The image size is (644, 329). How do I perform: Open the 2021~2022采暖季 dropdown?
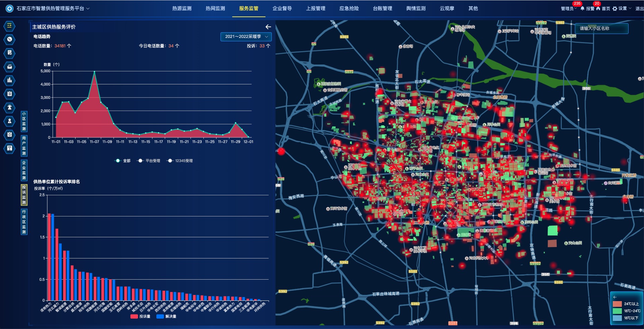[x=246, y=37]
